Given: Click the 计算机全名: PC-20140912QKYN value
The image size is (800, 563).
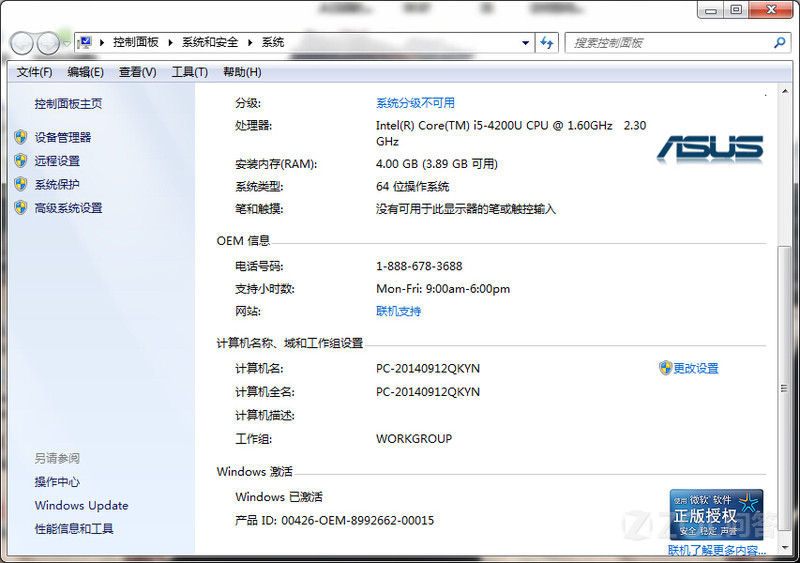Looking at the screenshot, I should [x=428, y=391].
